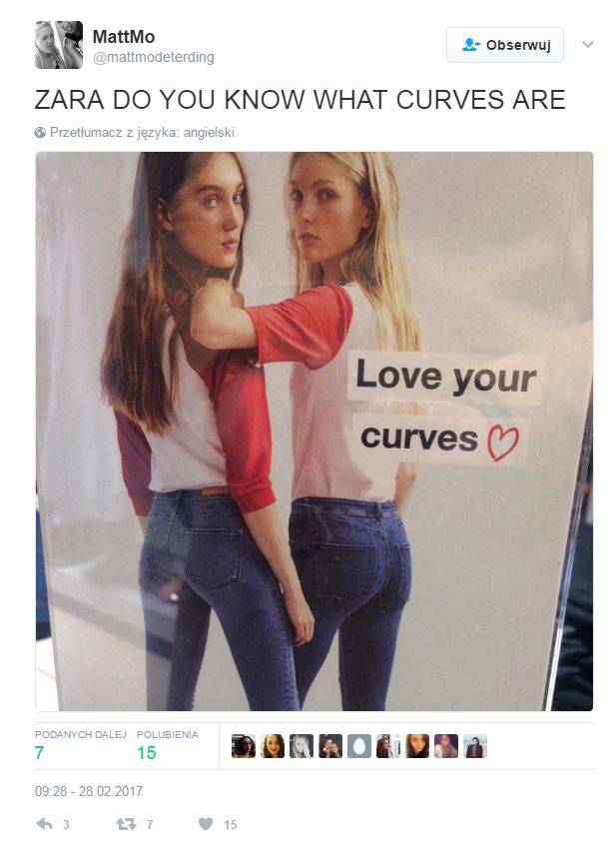Open the @mattmodeterding handle link
This screenshot has width=616, height=842.
tap(154, 57)
